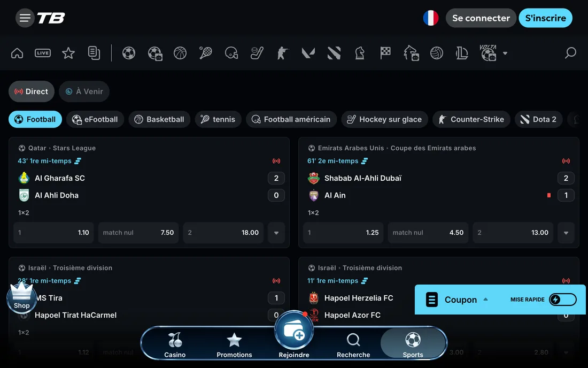The width and height of the screenshot is (588, 368).
Task: Open the Shop crown badge
Action: [22, 298]
